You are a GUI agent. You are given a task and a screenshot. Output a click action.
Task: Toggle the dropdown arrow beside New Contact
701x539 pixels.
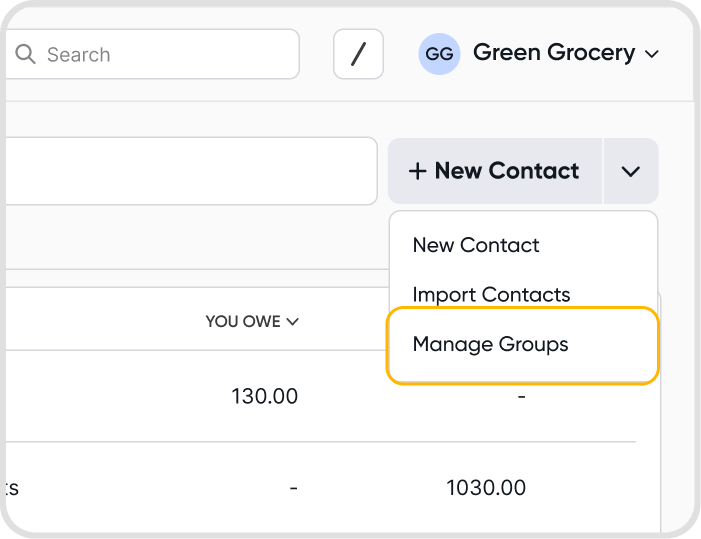pos(630,172)
